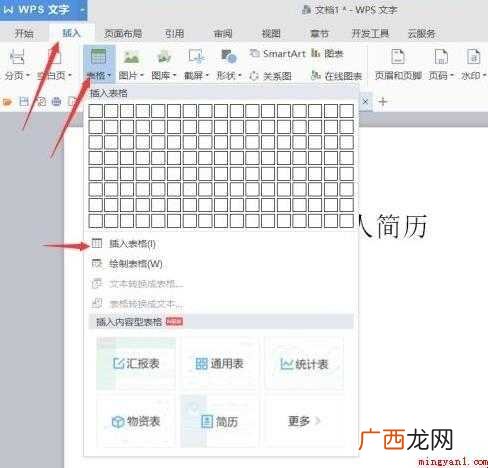The height and width of the screenshot is (468, 488).
Task: Click the save icon in quick-access bar
Action: pyautogui.click(x=24, y=101)
